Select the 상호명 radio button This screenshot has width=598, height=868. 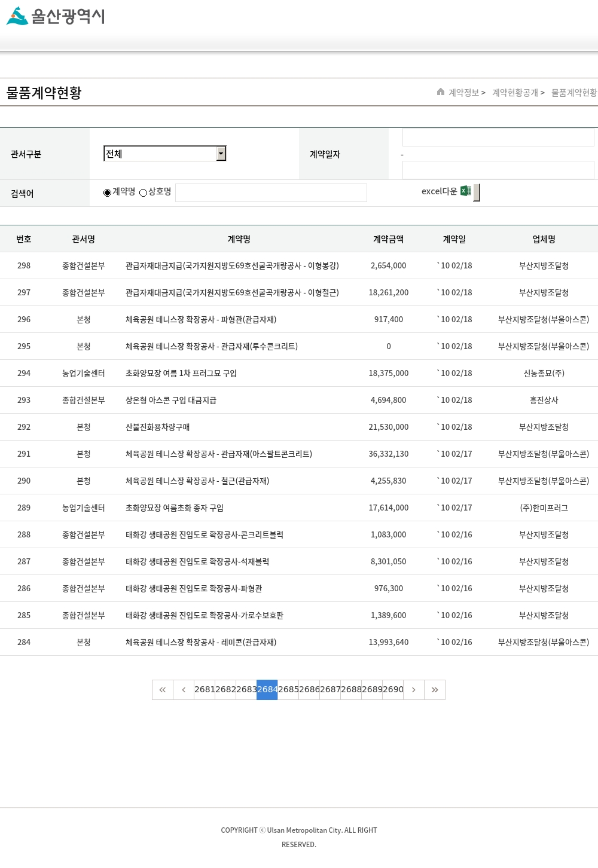[144, 192]
